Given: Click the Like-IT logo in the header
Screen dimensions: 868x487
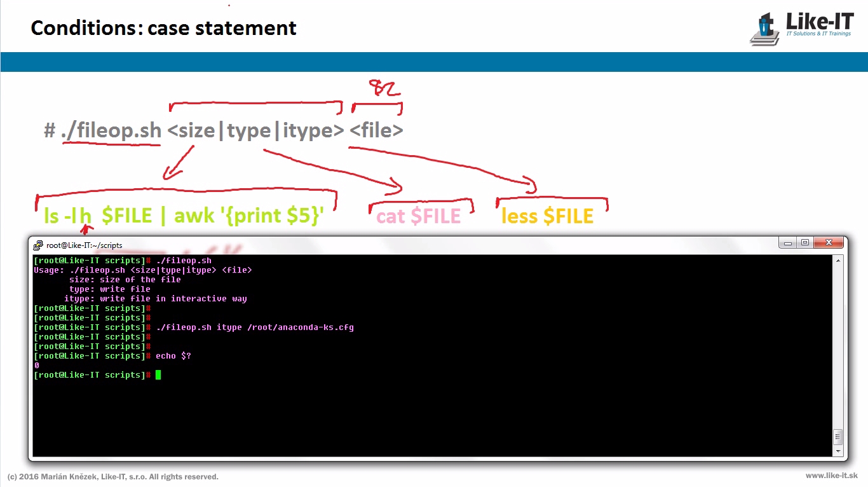Looking at the screenshot, I should [x=802, y=28].
